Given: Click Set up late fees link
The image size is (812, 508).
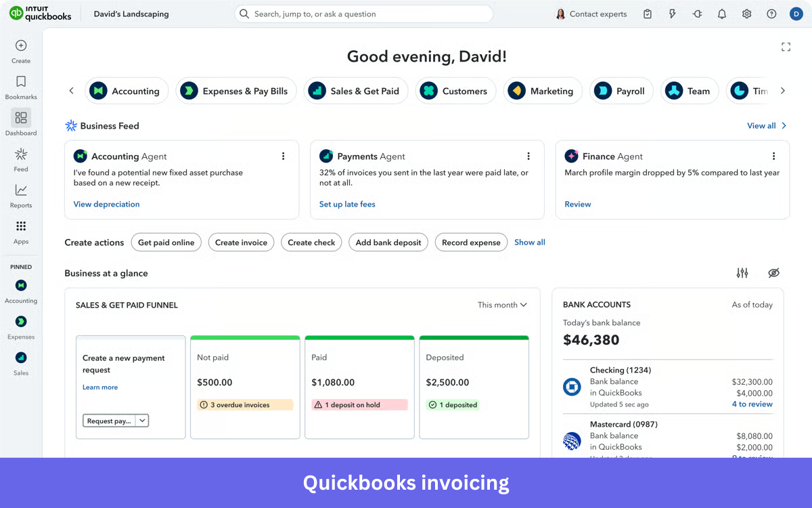Looking at the screenshot, I should click(347, 204).
